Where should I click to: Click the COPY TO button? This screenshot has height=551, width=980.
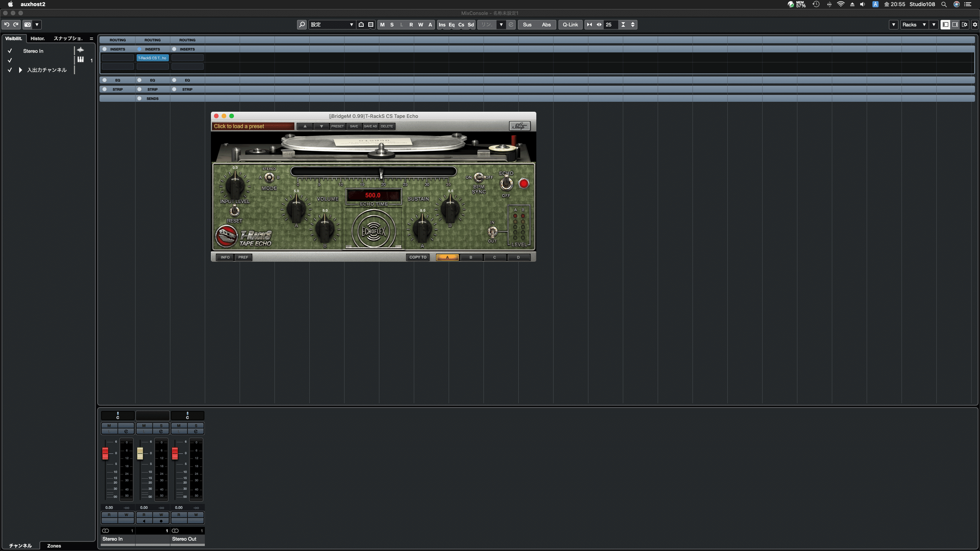click(x=417, y=257)
